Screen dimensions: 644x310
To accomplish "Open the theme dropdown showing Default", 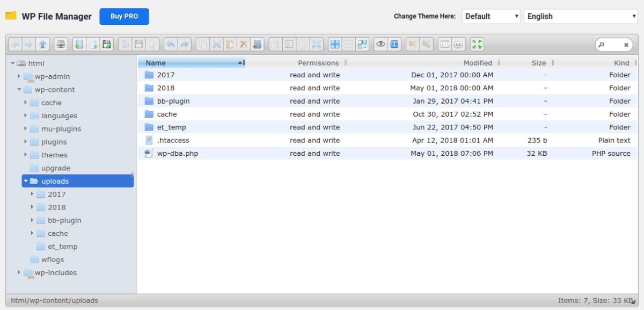I will (491, 16).
